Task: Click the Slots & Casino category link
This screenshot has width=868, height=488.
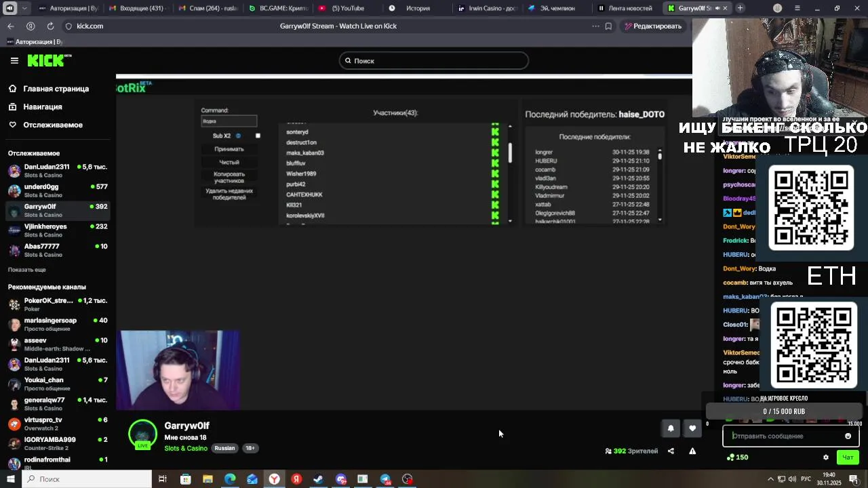Action: [186, 448]
